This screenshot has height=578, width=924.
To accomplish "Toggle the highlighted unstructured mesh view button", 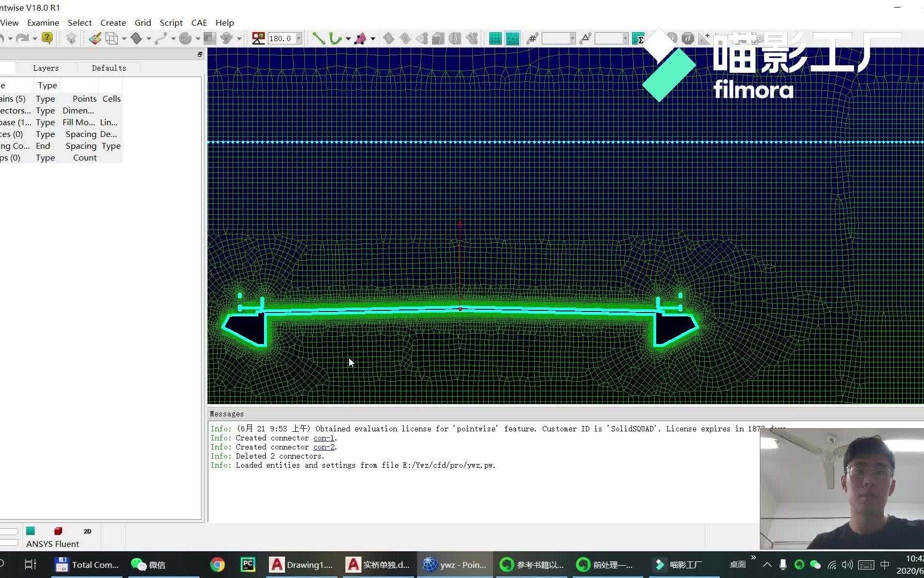I will [513, 38].
